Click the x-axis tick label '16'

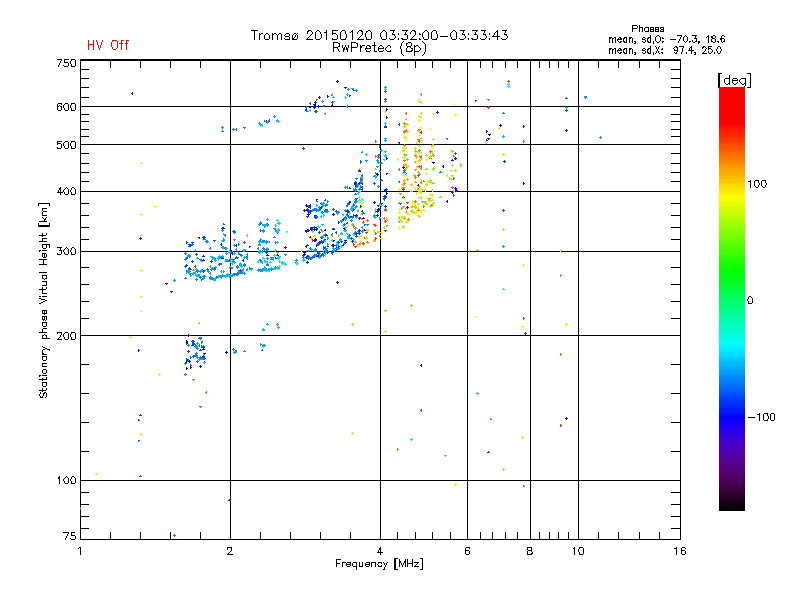point(680,551)
